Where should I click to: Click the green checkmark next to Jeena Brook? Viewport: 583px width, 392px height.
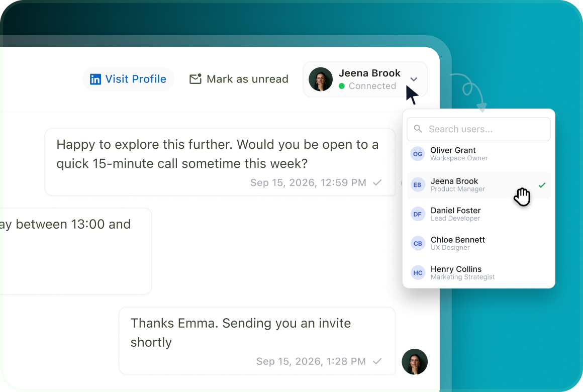pos(542,185)
